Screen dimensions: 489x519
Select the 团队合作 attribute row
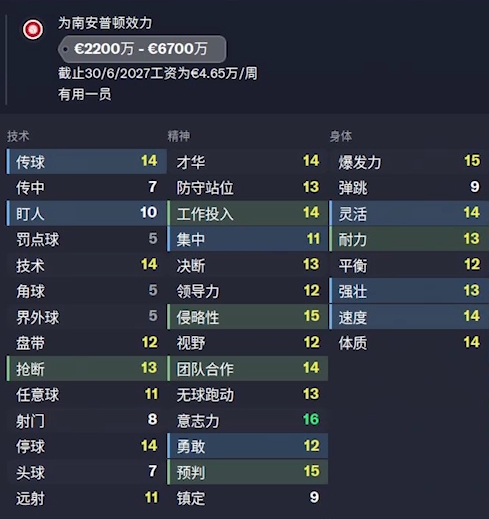pos(248,368)
